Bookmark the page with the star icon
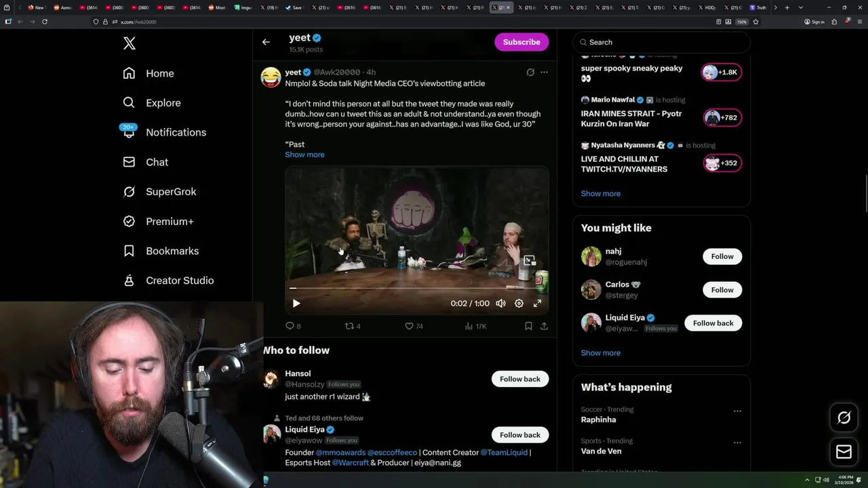Image resolution: width=868 pixels, height=488 pixels. pos(755,22)
